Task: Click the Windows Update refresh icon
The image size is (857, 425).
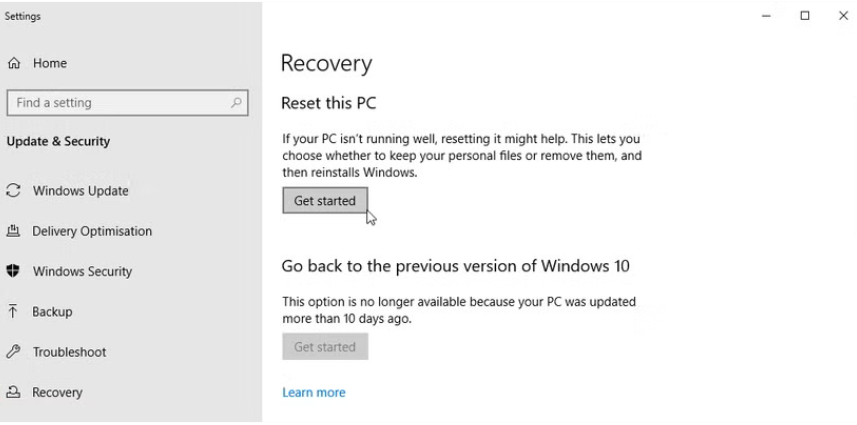Action: pyautogui.click(x=14, y=191)
